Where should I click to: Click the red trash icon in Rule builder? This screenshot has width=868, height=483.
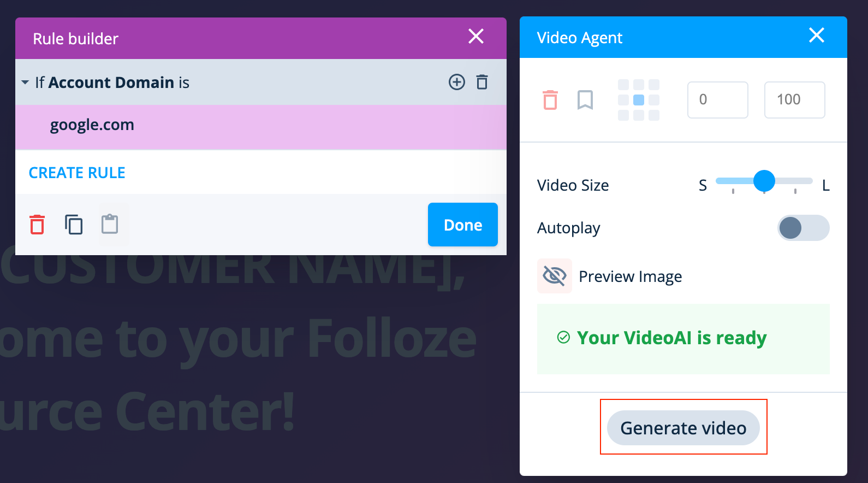37,225
